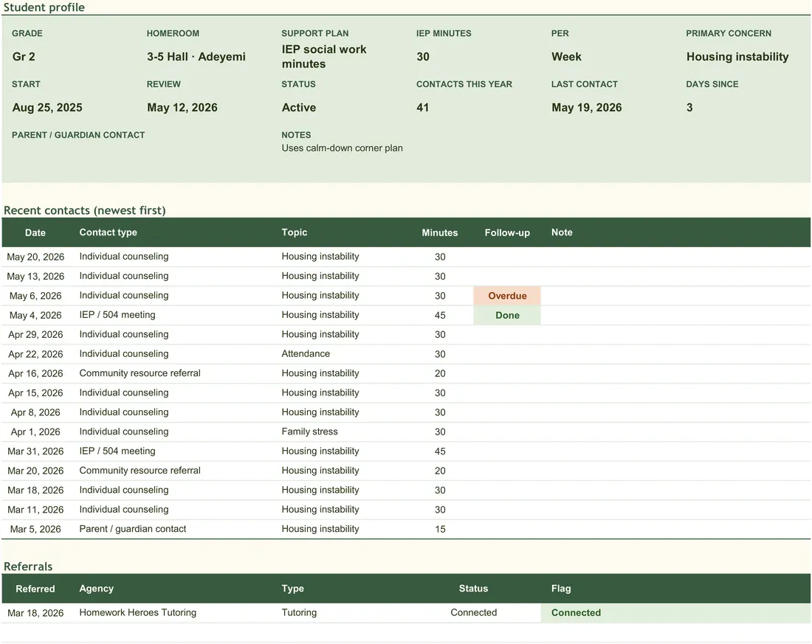Screen dimensions: 812x644
Task: Click the 'Family stress' topic cell
Action: (x=310, y=432)
